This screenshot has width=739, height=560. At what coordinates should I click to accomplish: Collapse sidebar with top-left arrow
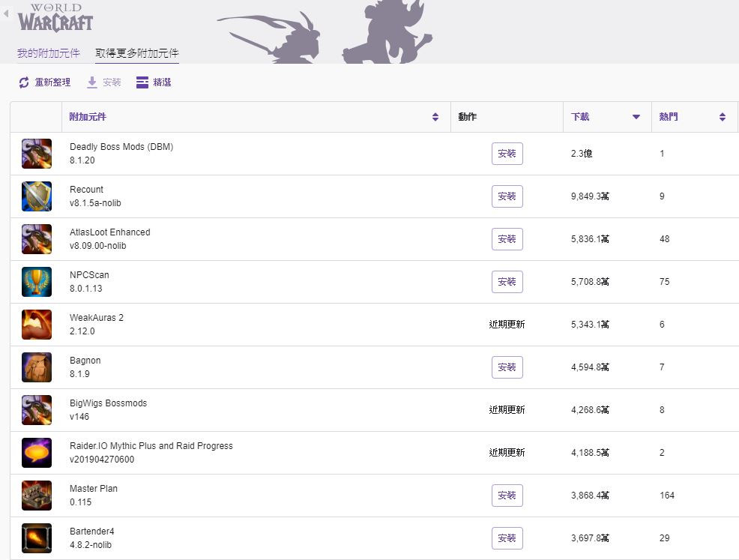[x=6, y=13]
